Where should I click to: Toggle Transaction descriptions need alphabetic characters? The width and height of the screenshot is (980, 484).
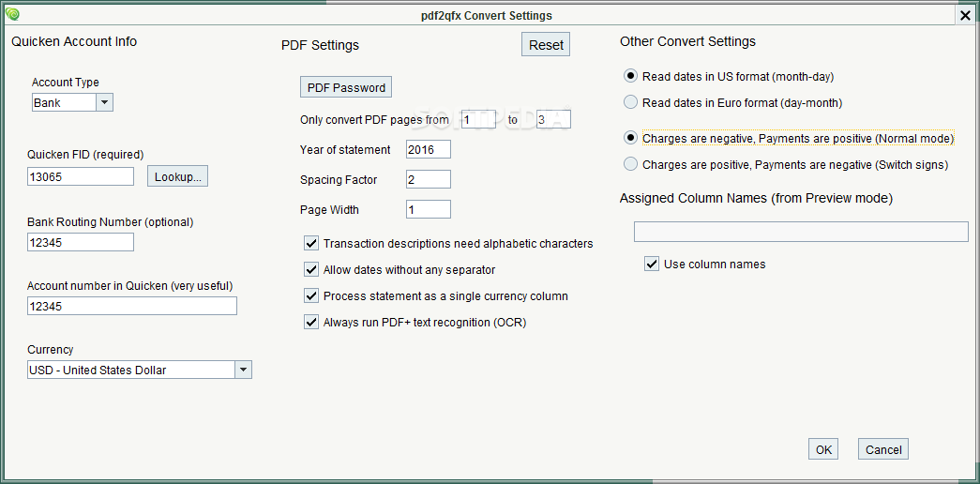click(310, 243)
